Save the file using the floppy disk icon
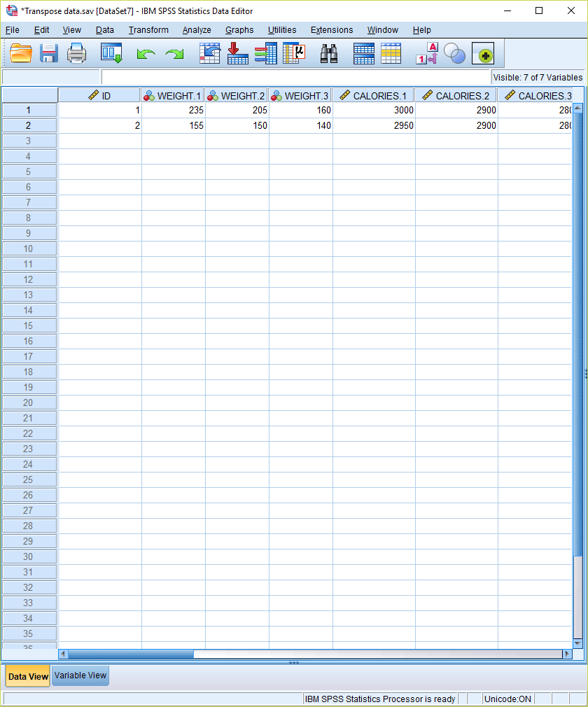Image resolution: width=588 pixels, height=707 pixels. tap(48, 54)
